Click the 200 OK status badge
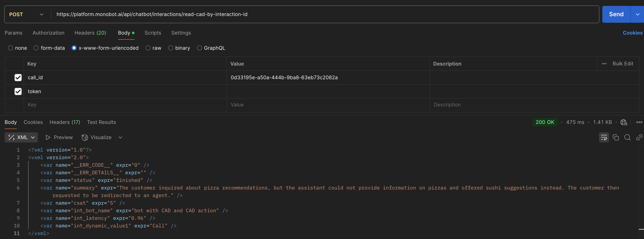This screenshot has height=239, width=644. coord(545,122)
